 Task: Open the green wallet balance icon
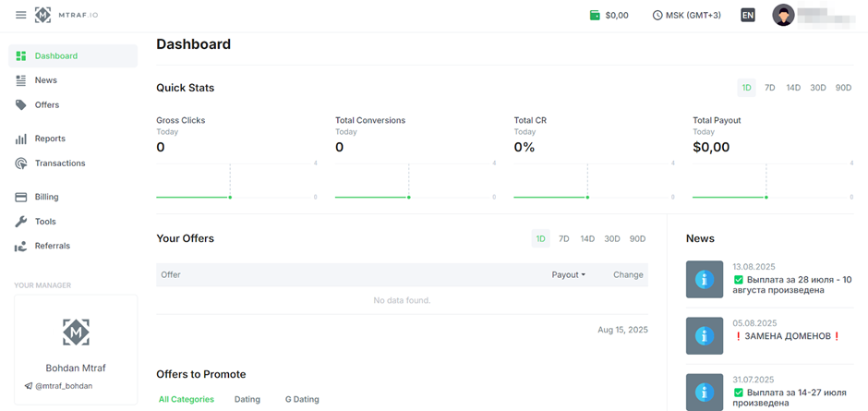(595, 16)
